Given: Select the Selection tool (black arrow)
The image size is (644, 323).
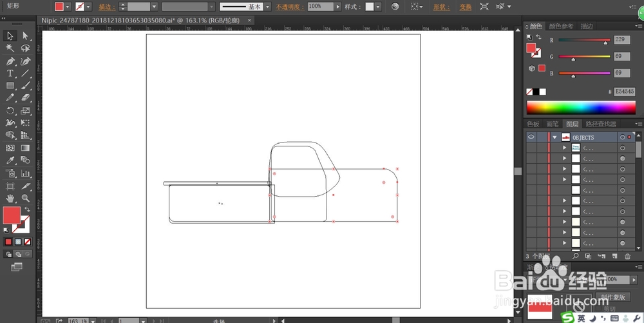Looking at the screenshot, I should point(10,35).
